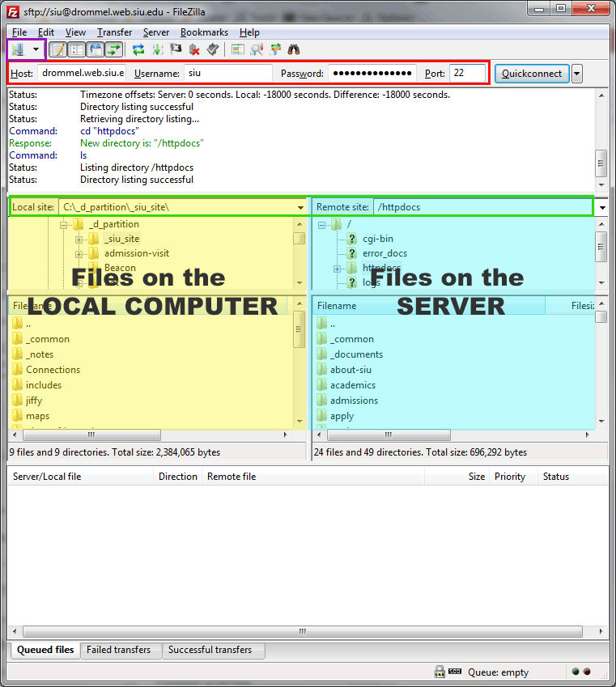This screenshot has width=616, height=687.
Task: Toggle the remote directory tree display
Action: click(x=96, y=49)
